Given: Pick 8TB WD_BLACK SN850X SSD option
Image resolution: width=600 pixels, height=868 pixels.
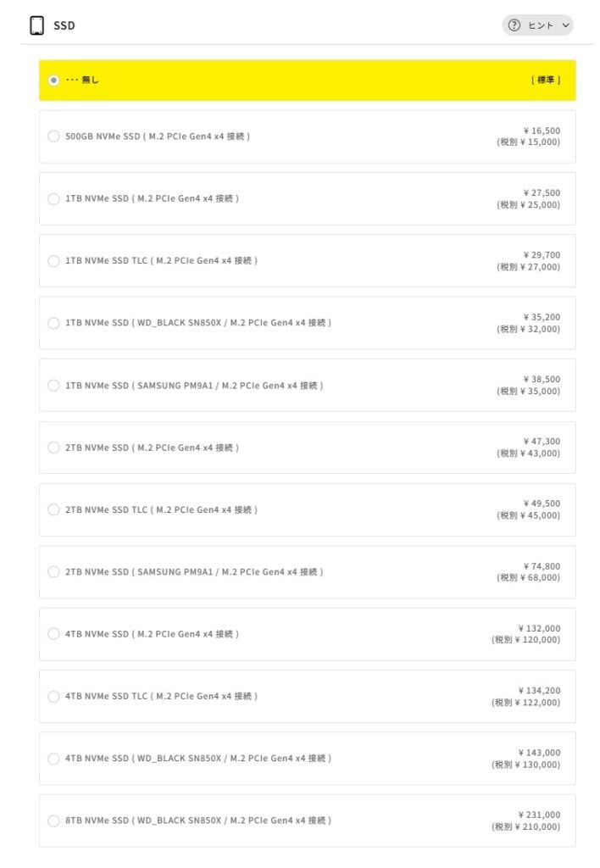Looking at the screenshot, I should point(54,821).
